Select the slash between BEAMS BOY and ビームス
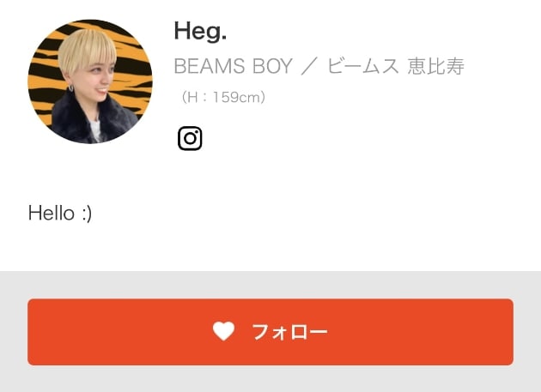 click(x=309, y=66)
